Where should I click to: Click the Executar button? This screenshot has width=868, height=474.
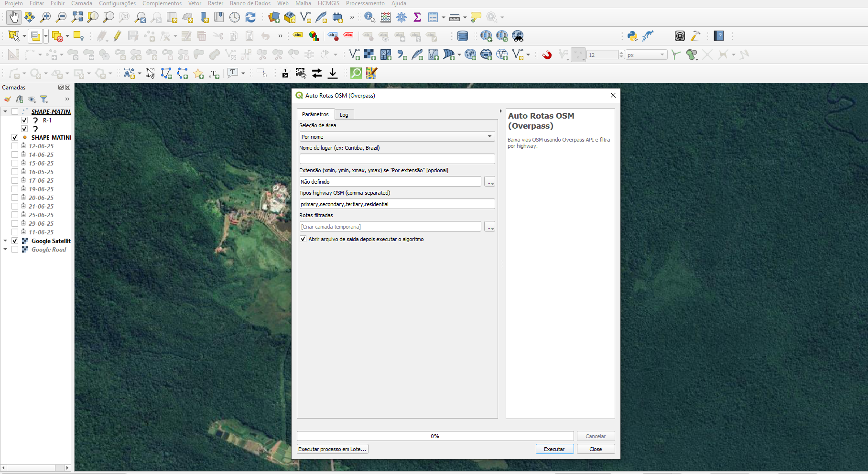pos(554,449)
